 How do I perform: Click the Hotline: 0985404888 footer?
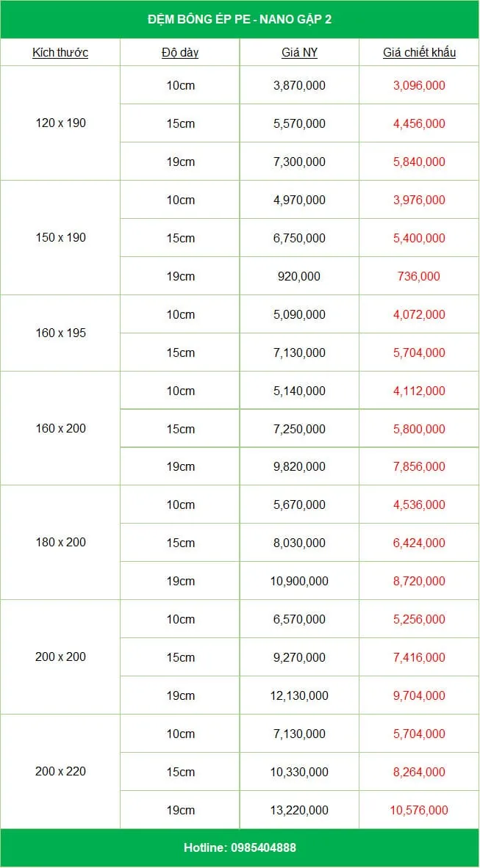(240, 847)
